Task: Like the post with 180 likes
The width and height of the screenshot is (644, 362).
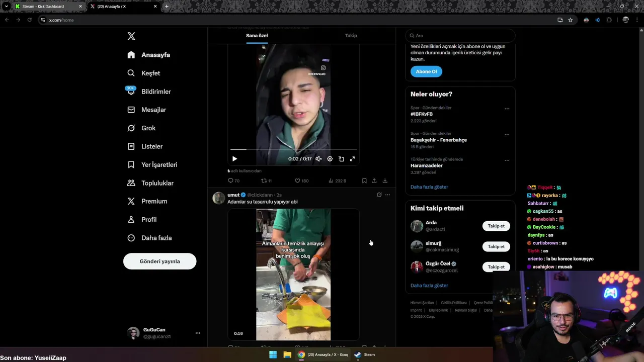Action: (x=301, y=180)
